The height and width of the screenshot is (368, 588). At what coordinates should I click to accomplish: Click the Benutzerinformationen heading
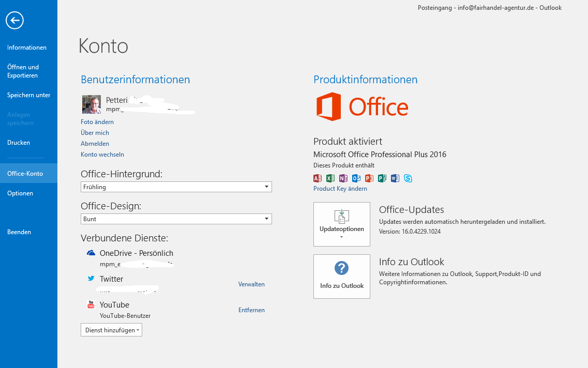[135, 80]
